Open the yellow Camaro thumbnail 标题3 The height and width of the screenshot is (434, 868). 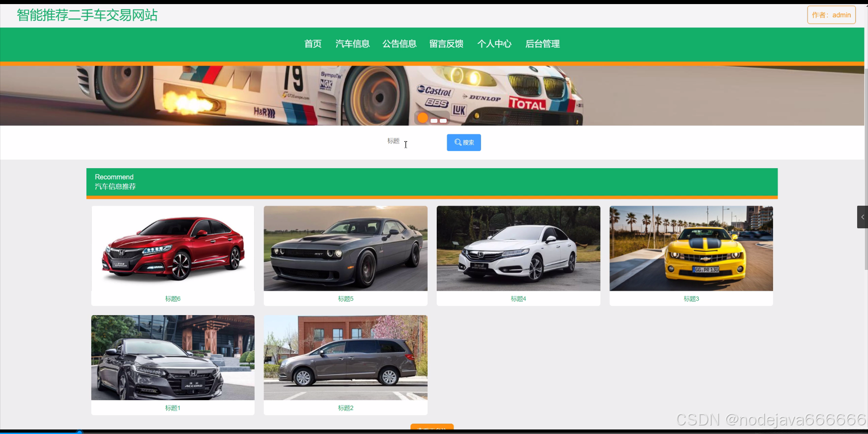(691, 249)
